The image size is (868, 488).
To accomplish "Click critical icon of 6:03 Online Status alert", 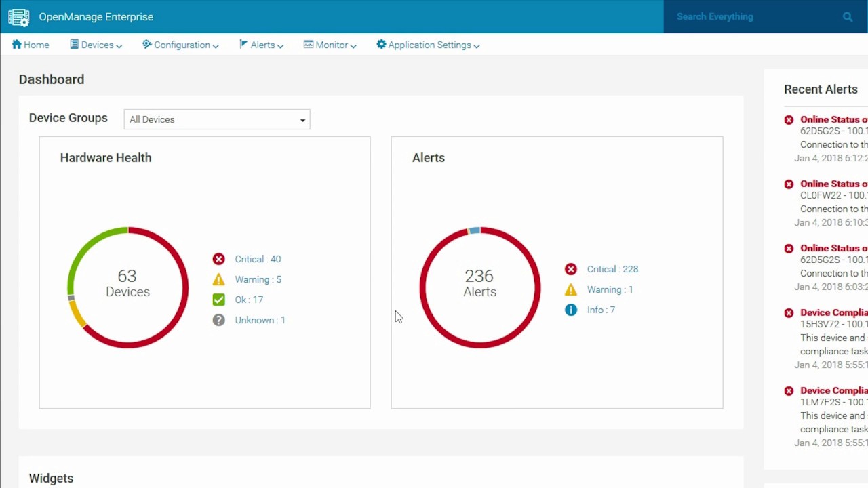I will click(x=789, y=249).
